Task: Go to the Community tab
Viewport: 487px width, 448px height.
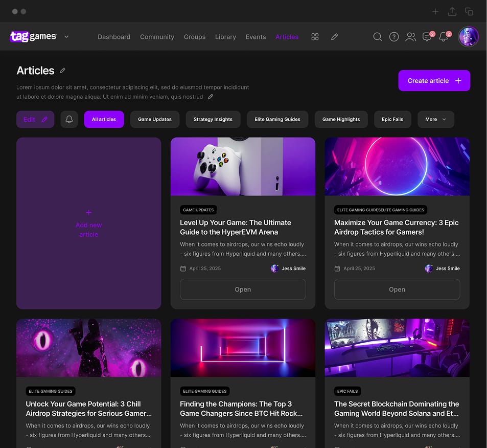Action: pos(157,37)
